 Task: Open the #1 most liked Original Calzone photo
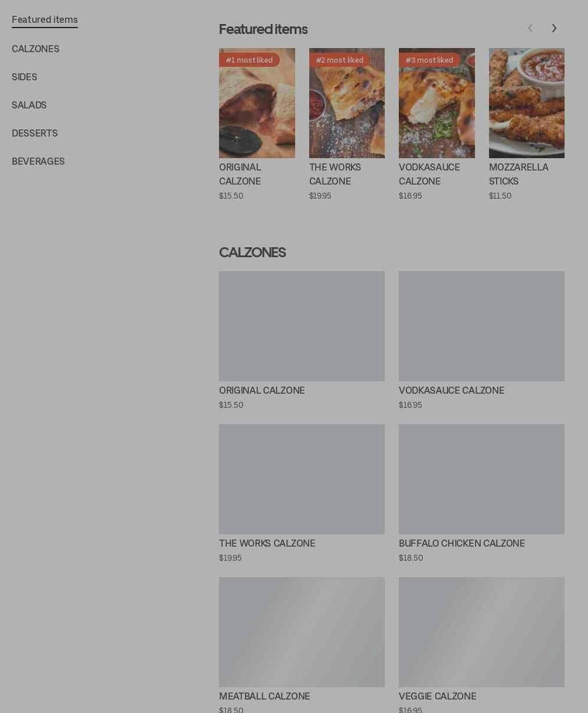click(x=257, y=103)
